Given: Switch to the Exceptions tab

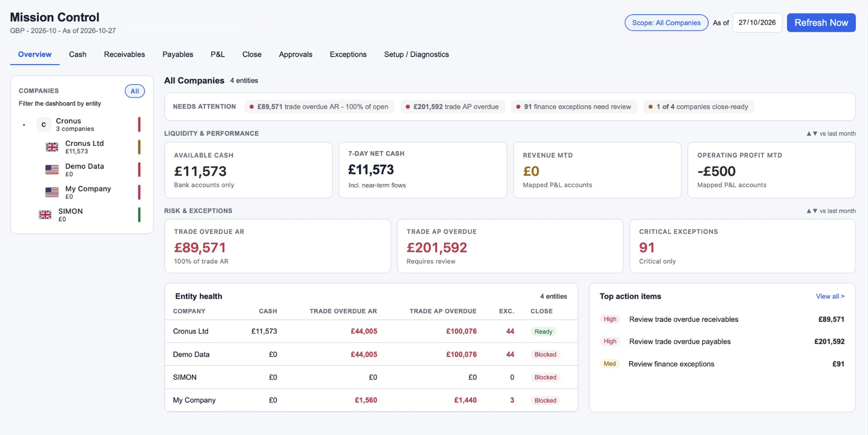Looking at the screenshot, I should 348,54.
